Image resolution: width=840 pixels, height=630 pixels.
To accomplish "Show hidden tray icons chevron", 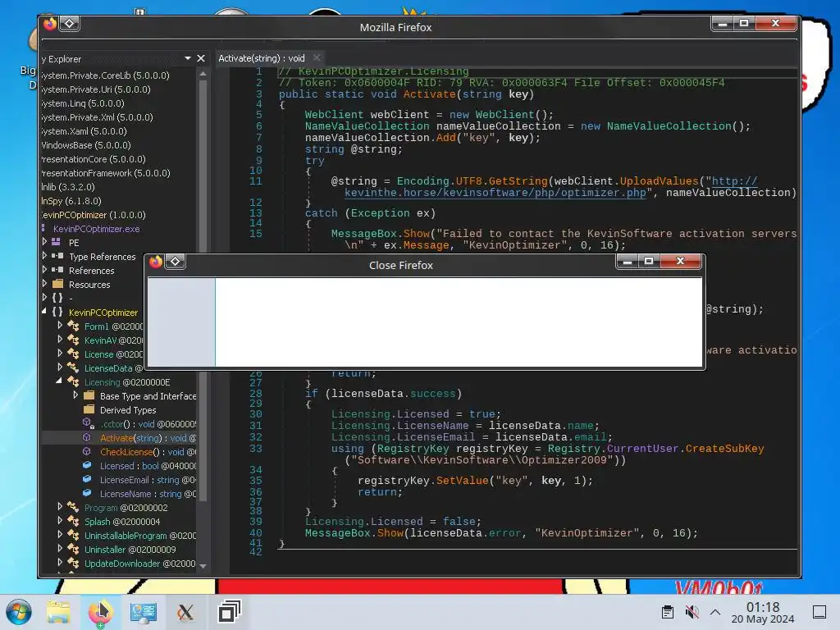I will 715,612.
